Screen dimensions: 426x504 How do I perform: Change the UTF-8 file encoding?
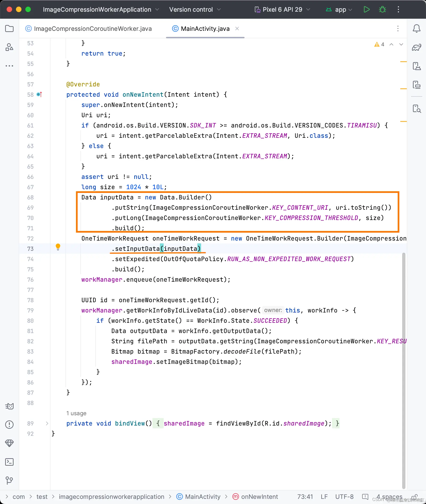pos(344,497)
